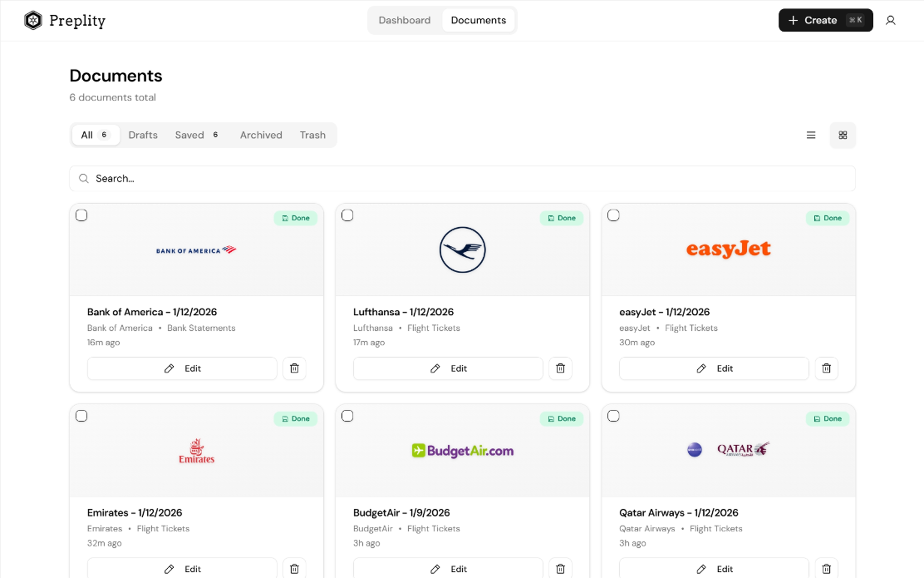Delete the easyJet document via trash icon

point(826,368)
